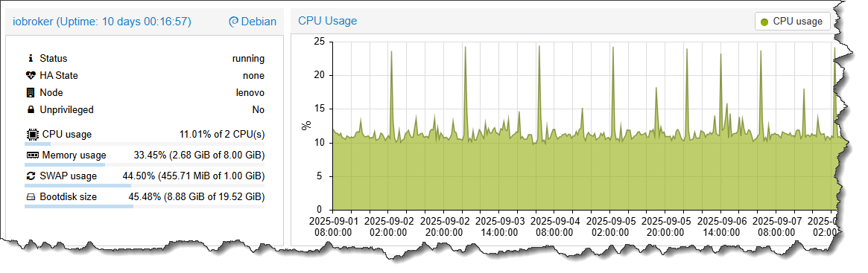Viewport: 868px width, 273px height.
Task: Click the green CPU usage legend dot
Action: (764, 22)
